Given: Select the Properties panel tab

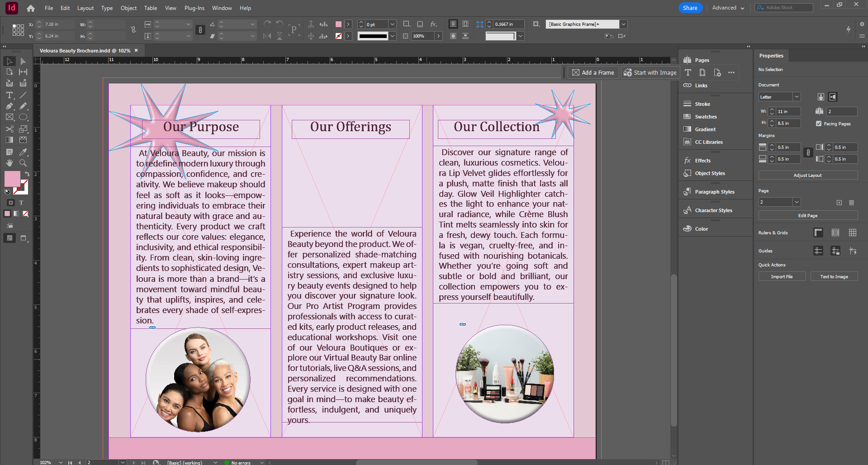Looking at the screenshot, I should click(771, 56).
